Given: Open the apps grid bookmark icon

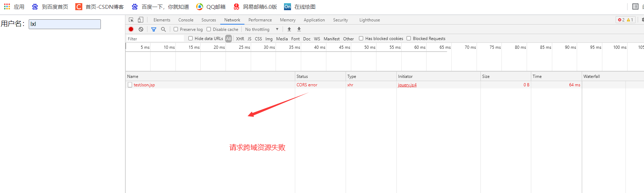Looking at the screenshot, I should pos(7,7).
